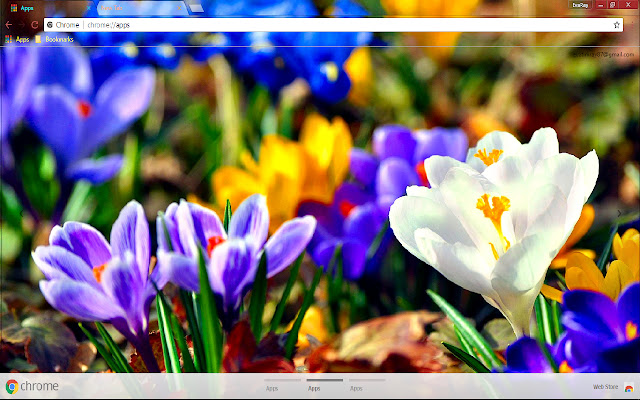Switch to the Apps browser tab
The width and height of the screenshot is (640, 400).
(48, 8)
